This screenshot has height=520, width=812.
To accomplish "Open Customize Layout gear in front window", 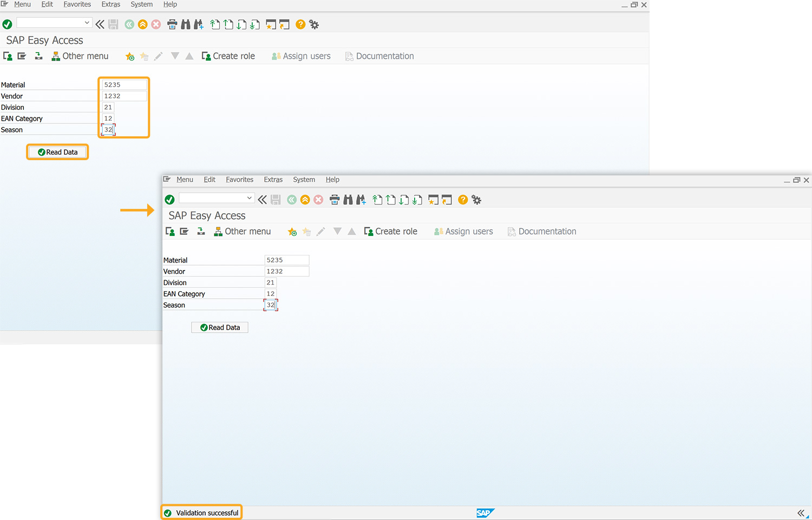I will pos(476,200).
